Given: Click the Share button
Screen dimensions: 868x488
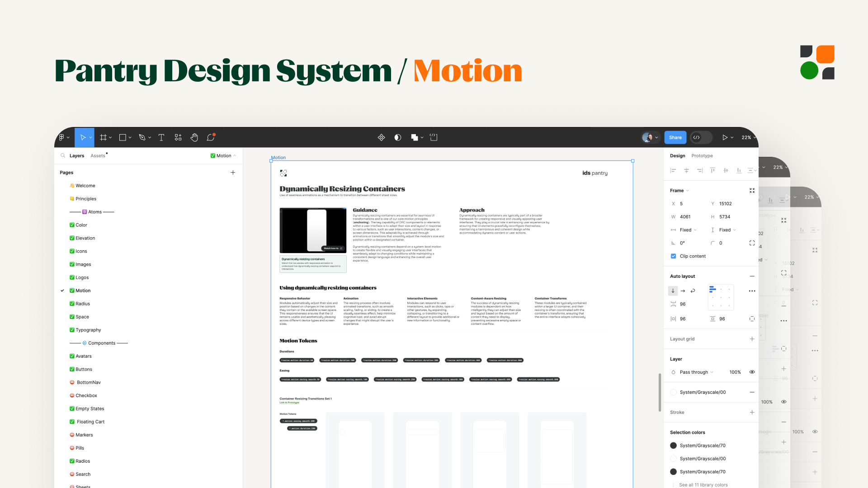Looking at the screenshot, I should pos(675,137).
